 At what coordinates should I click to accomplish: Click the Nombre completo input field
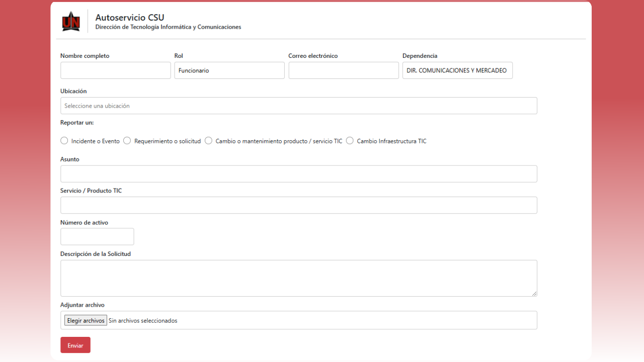(115, 70)
